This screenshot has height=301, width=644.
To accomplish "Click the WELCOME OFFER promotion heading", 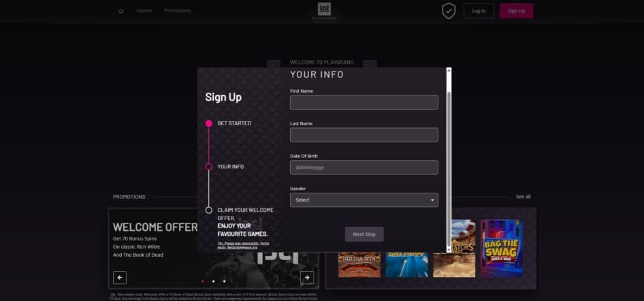I will [155, 227].
